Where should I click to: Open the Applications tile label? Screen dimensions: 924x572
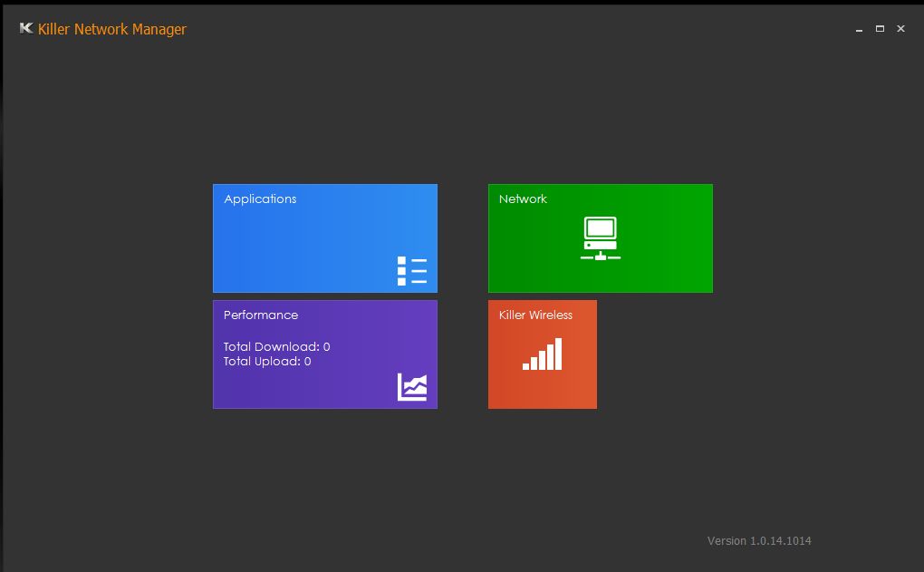click(260, 199)
